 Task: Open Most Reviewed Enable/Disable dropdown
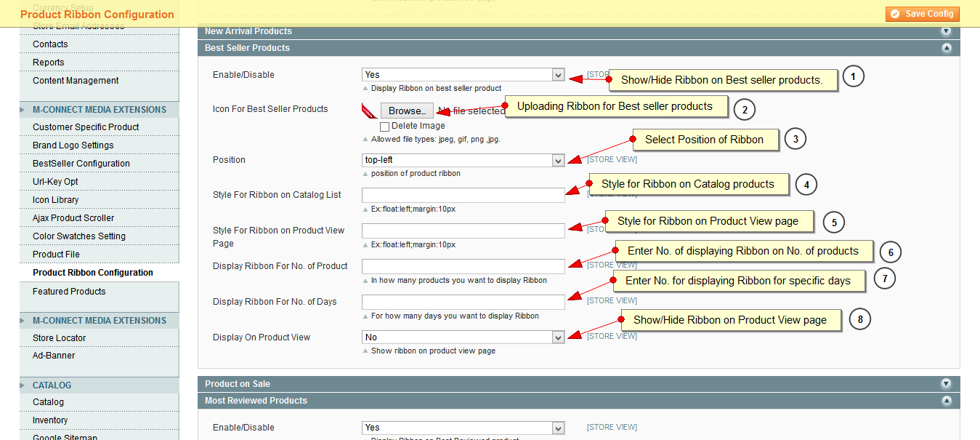(463, 428)
